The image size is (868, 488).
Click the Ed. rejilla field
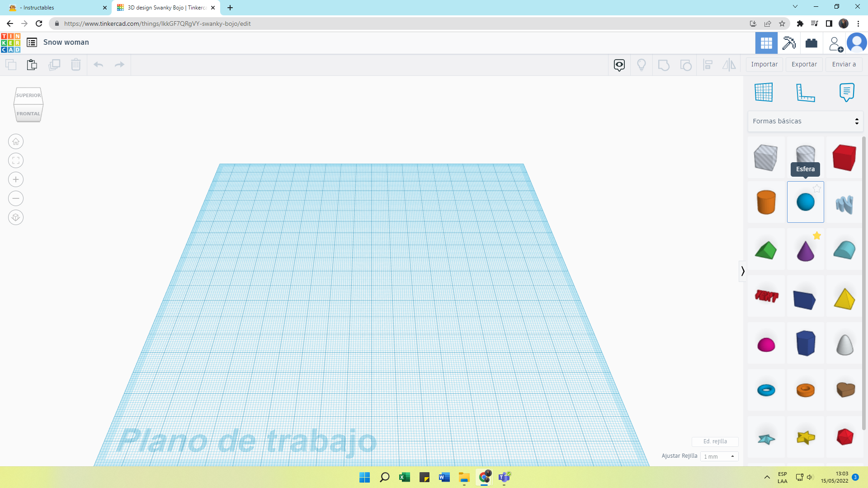pos(715,441)
